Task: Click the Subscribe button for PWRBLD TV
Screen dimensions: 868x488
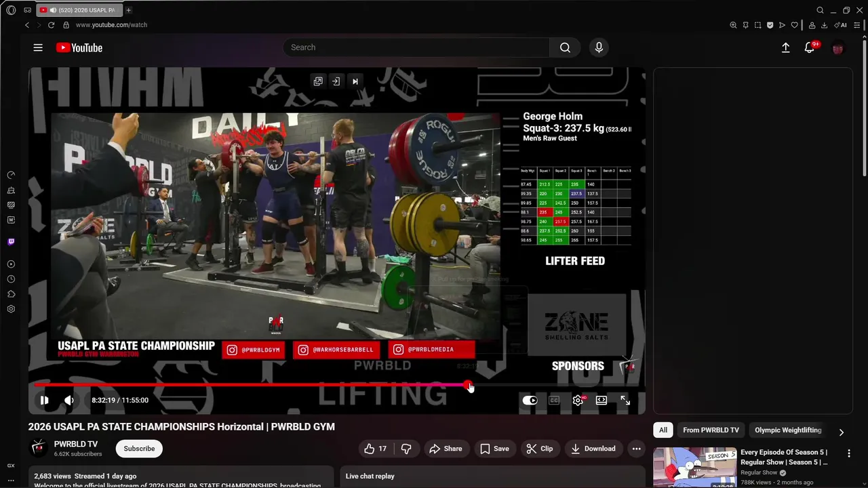Action: click(139, 449)
